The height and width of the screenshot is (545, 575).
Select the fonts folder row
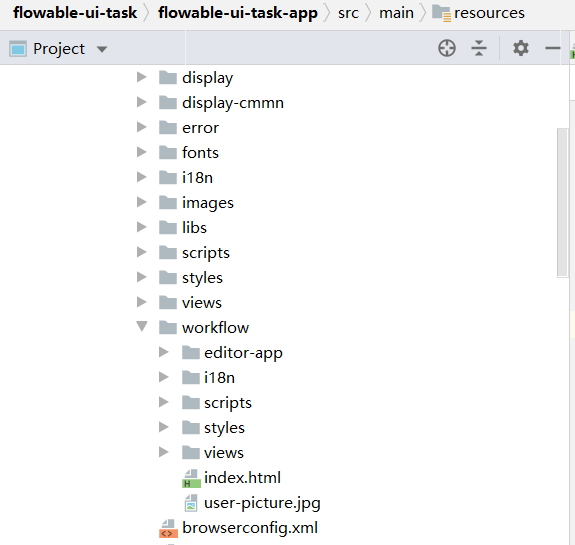pos(200,153)
